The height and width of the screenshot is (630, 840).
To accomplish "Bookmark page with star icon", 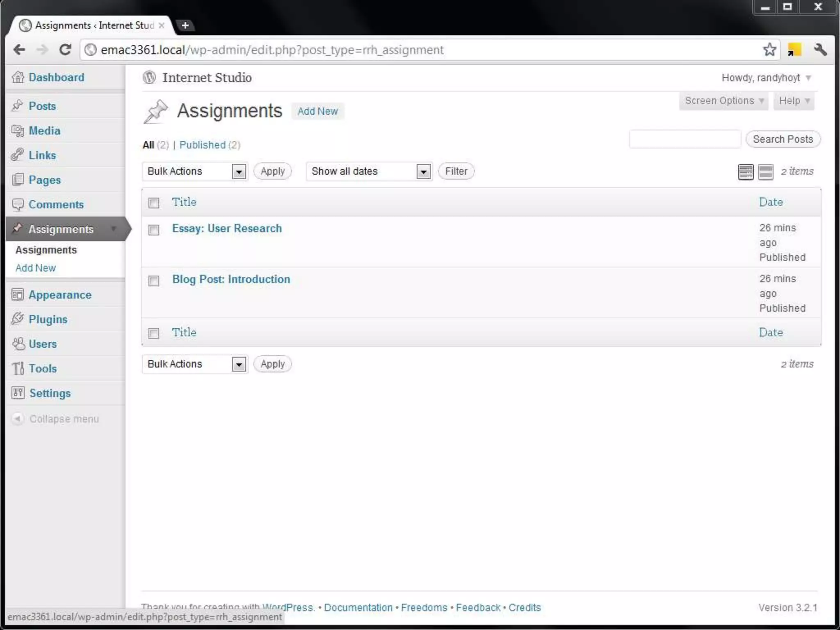I will (769, 50).
